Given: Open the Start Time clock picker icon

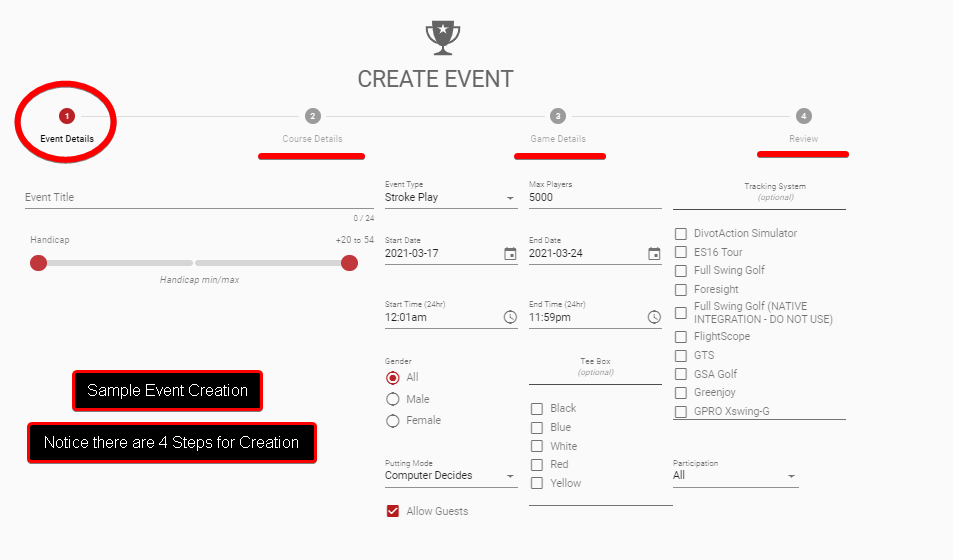Looking at the screenshot, I should [x=510, y=317].
